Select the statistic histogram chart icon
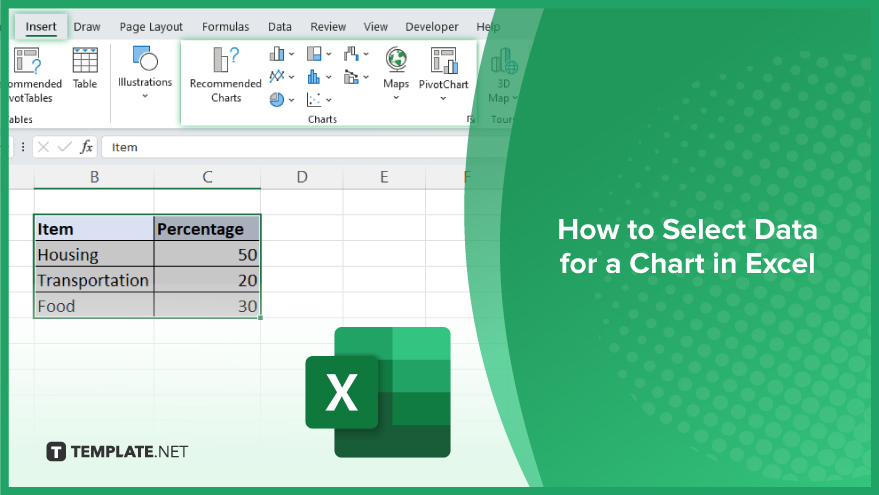 [314, 76]
